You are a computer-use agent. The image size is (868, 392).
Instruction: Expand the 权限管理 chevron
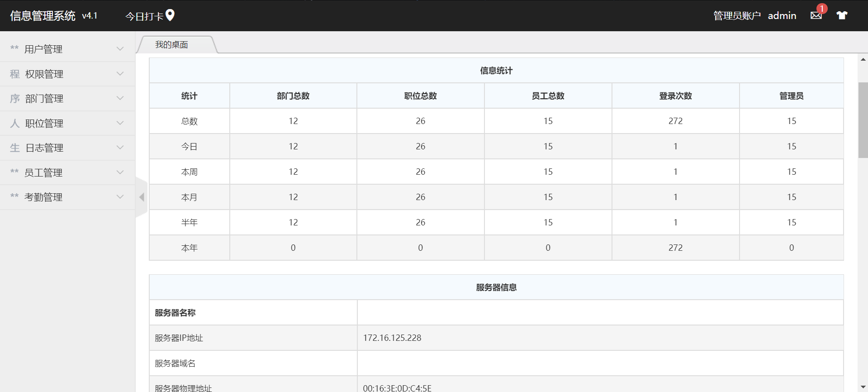120,74
